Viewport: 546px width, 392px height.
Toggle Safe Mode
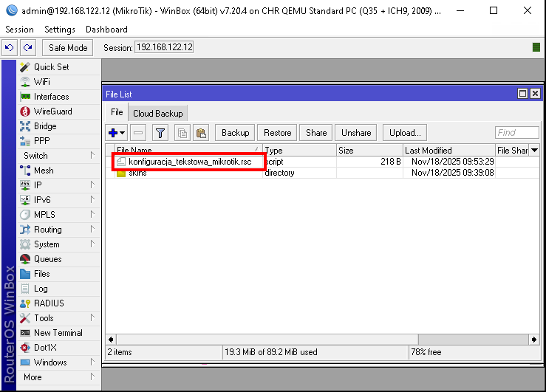click(68, 48)
